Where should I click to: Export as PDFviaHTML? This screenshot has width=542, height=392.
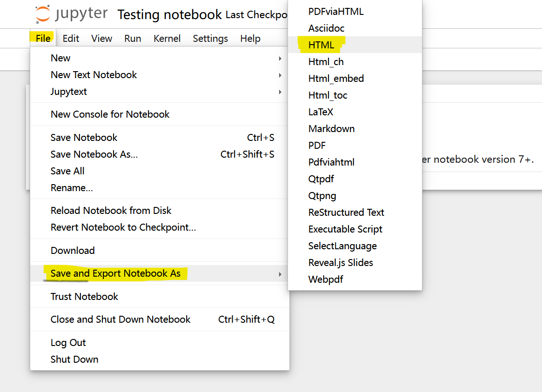tap(355, 12)
